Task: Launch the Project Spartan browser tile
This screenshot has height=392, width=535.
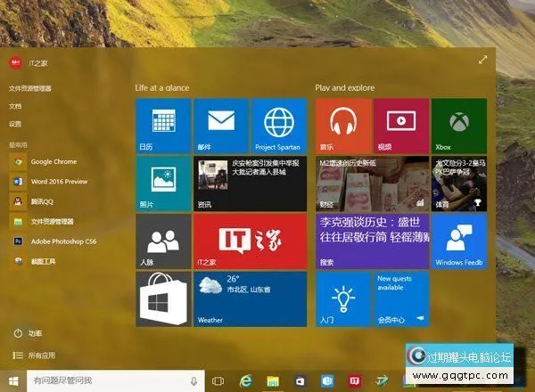Action: [x=279, y=126]
